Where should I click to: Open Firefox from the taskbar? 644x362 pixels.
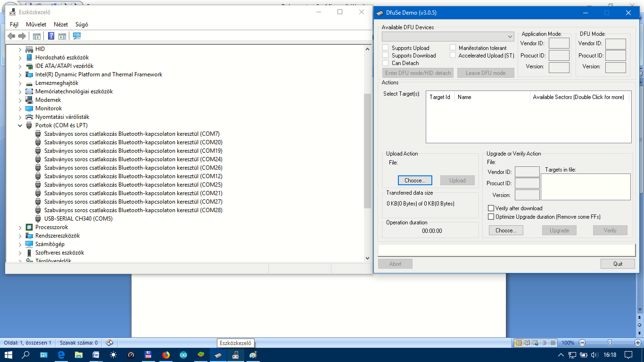pos(165,355)
